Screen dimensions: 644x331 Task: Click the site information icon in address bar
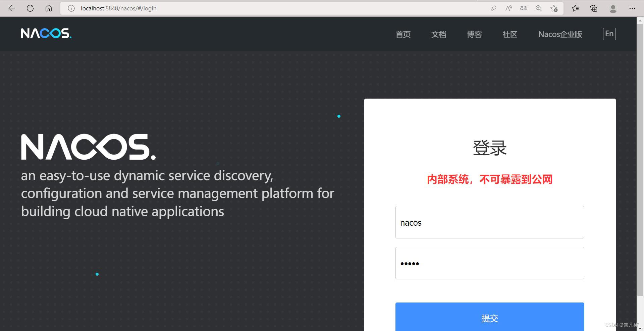(71, 8)
